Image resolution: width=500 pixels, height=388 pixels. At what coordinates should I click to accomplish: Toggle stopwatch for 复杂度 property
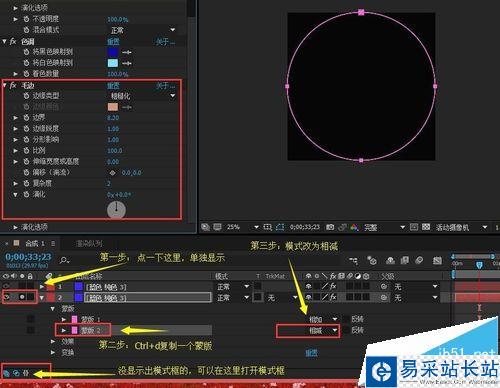(x=26, y=183)
